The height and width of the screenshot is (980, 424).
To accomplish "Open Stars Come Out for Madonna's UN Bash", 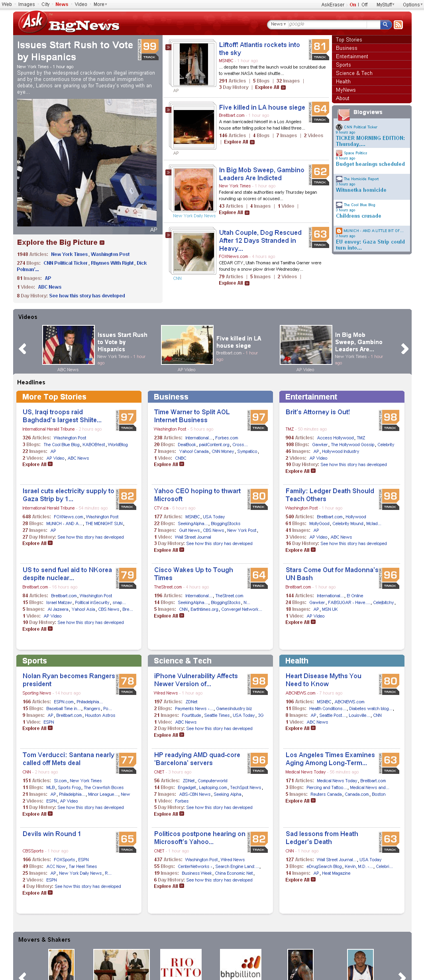I will point(332,574).
